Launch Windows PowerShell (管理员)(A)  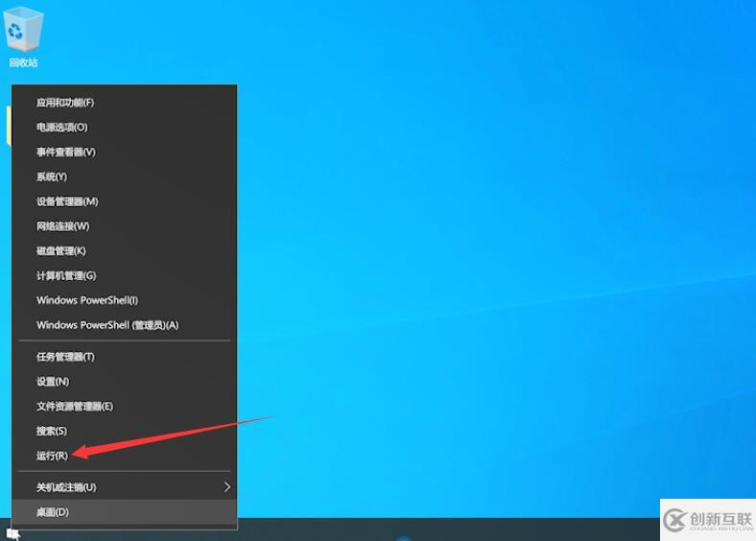pos(125,325)
